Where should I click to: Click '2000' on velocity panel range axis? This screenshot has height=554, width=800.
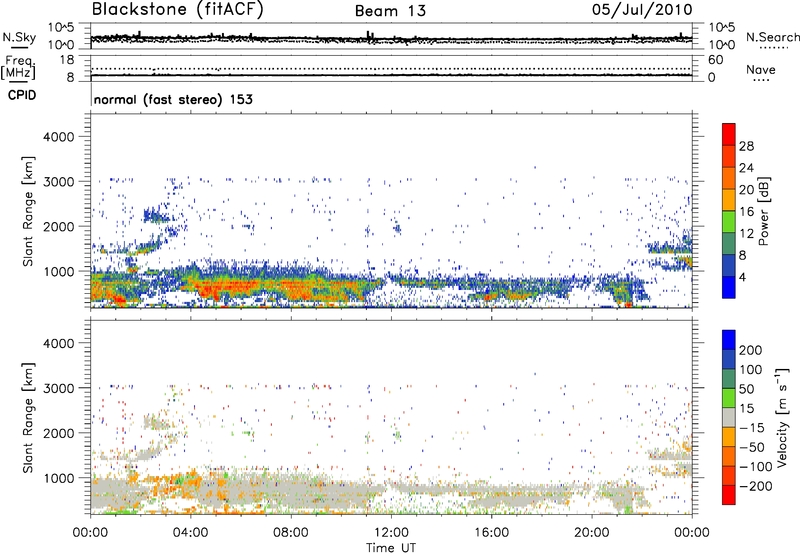(x=58, y=433)
